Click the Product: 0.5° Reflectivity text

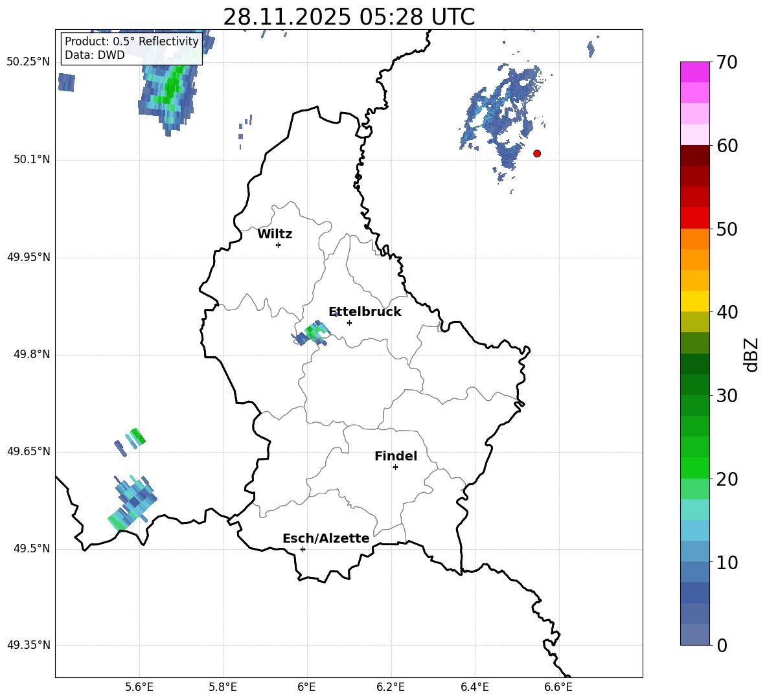(x=132, y=41)
